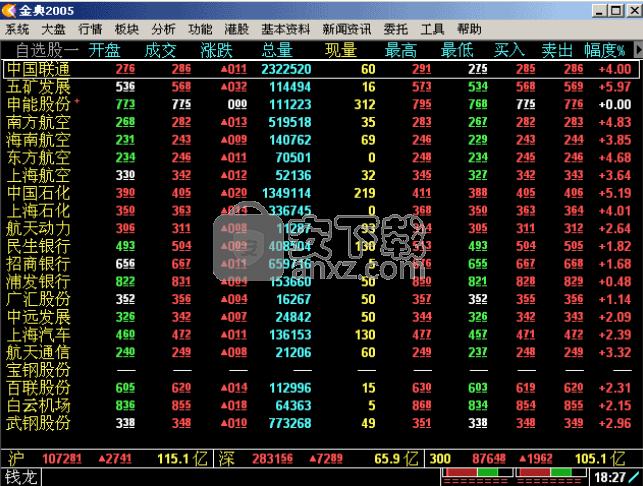Click the 300 index value 87648
The height and width of the screenshot is (486, 643).
488,459
